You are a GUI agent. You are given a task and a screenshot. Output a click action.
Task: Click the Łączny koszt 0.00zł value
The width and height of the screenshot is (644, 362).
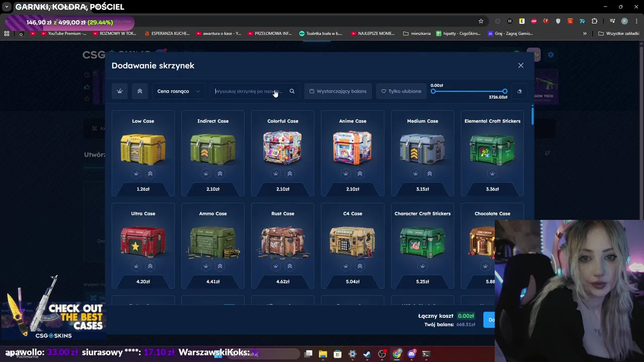(x=466, y=316)
